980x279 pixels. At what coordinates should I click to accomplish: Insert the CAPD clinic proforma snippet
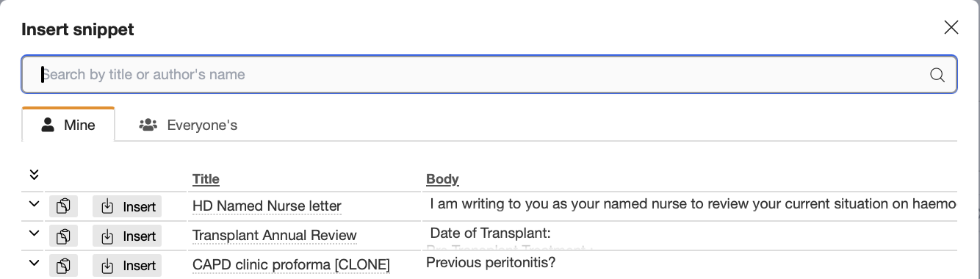(x=127, y=265)
